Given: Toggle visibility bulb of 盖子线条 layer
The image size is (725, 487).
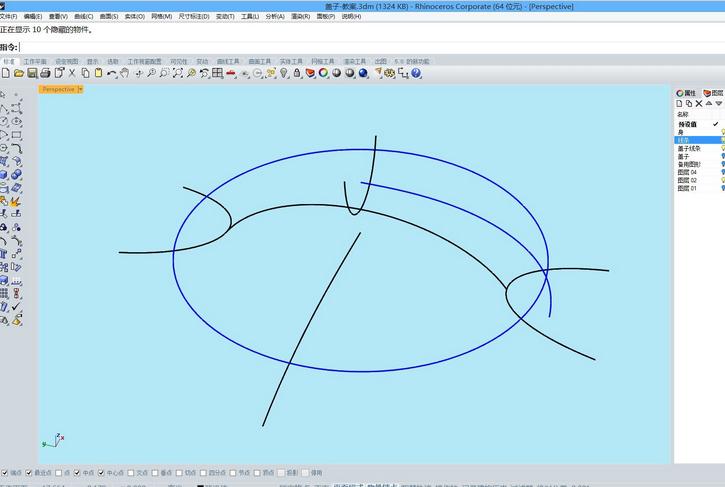Looking at the screenshot, I should (722, 148).
